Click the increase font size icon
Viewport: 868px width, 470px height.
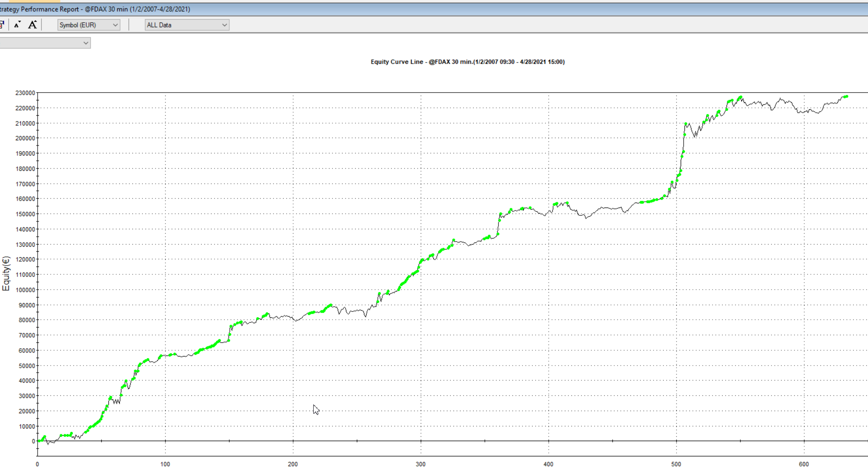click(x=32, y=25)
